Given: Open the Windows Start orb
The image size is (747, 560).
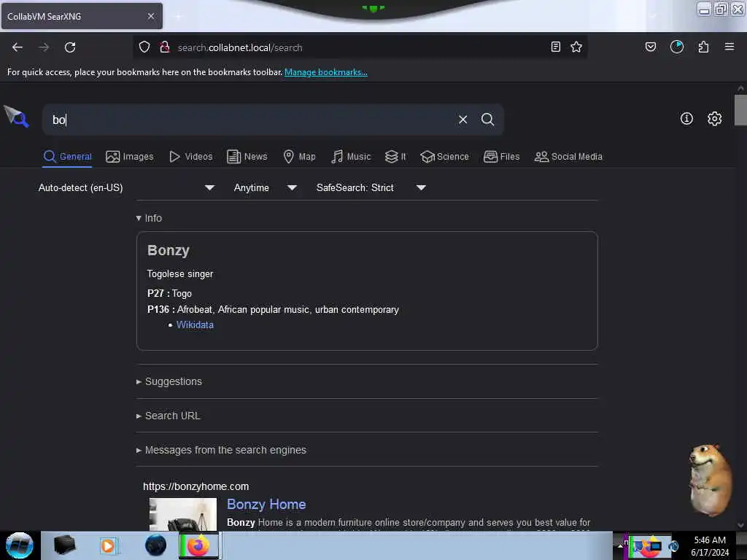Looking at the screenshot, I should coord(20,545).
